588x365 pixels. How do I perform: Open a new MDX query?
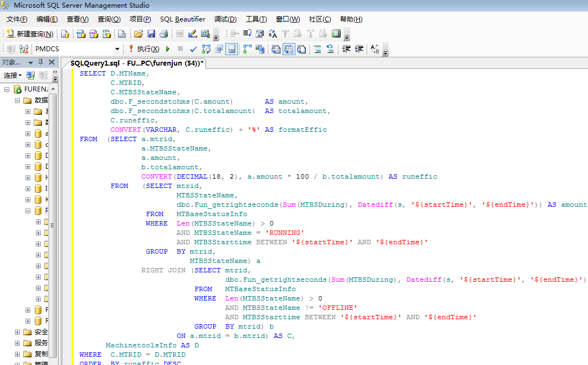(x=81, y=34)
